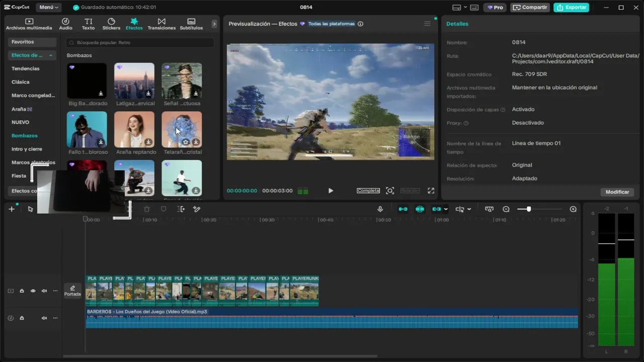Add Telarañ...cristal effect to favorites

click(186, 142)
